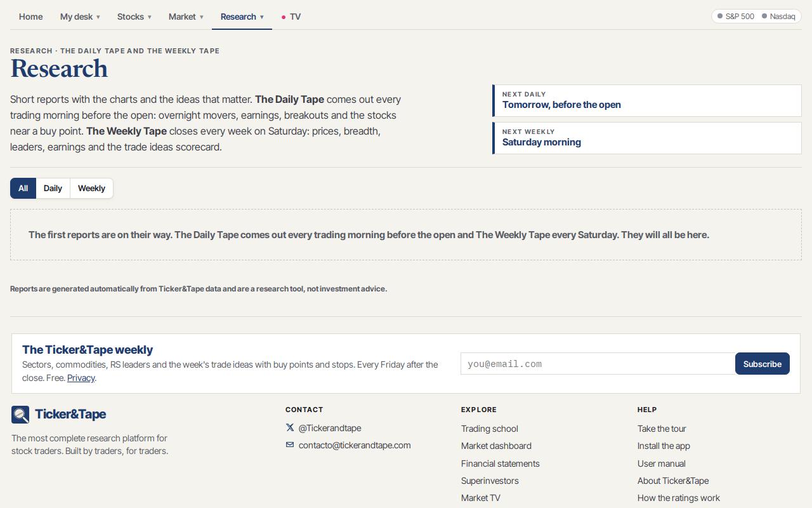Click the Nasdaq status dot
The width and height of the screenshot is (812, 508).
(764, 16)
